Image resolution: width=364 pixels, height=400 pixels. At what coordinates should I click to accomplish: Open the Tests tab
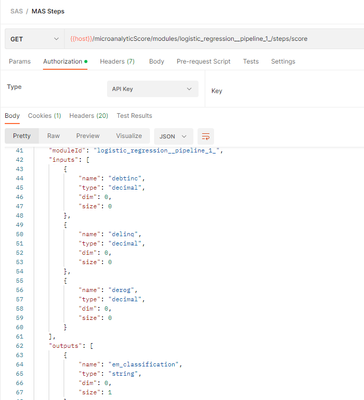[251, 61]
